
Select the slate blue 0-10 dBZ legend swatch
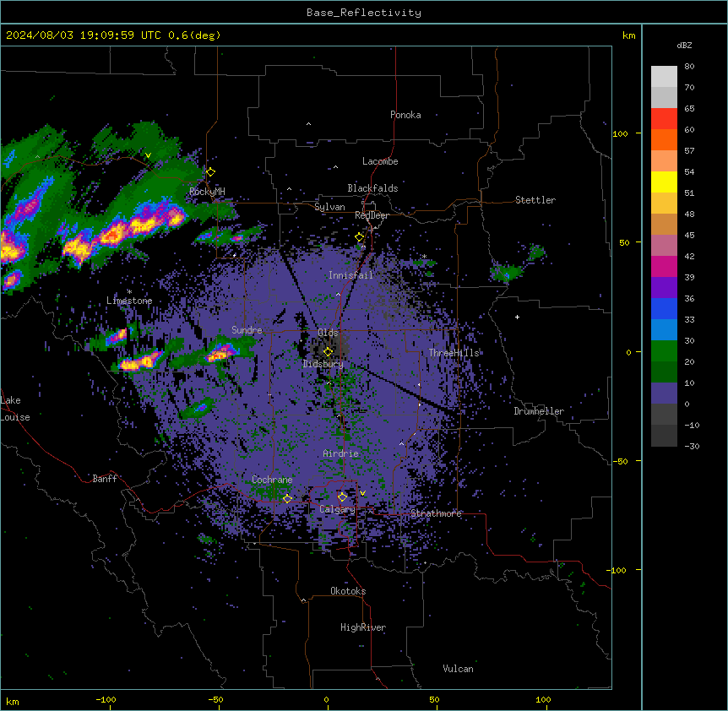(664, 393)
